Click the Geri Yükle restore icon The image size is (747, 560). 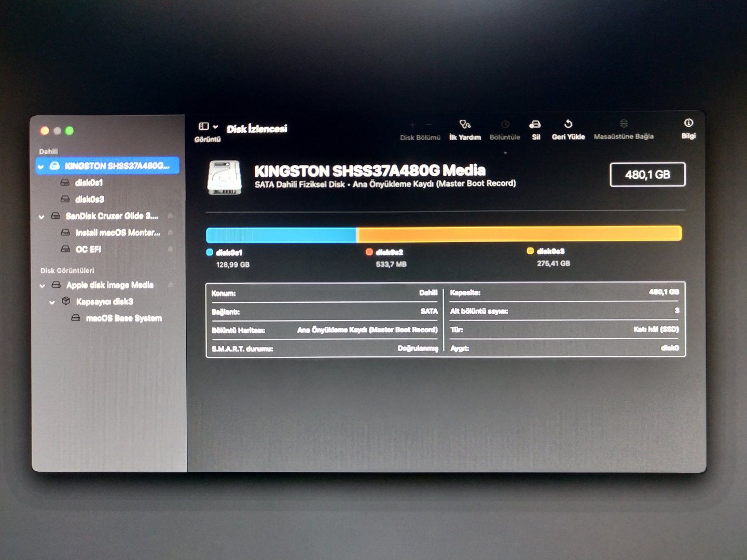click(x=568, y=124)
